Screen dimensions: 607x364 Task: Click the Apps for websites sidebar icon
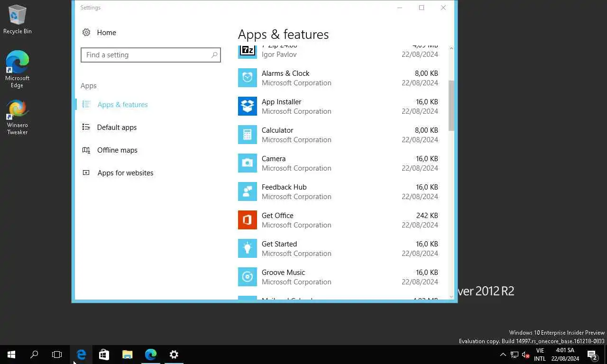pos(86,173)
